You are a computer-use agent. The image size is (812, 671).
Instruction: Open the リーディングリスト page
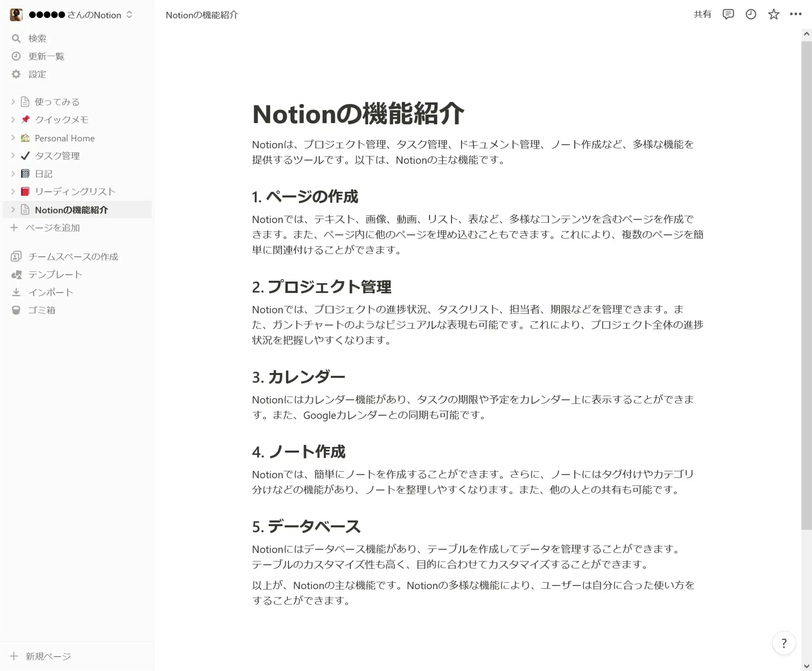click(75, 191)
